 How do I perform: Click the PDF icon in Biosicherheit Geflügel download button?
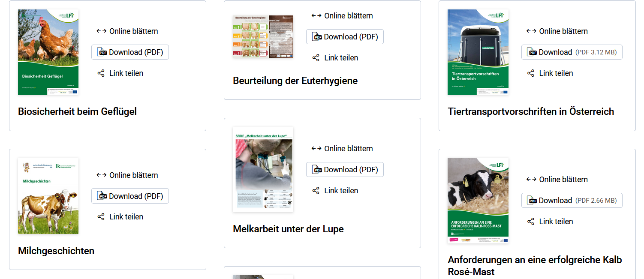click(102, 52)
